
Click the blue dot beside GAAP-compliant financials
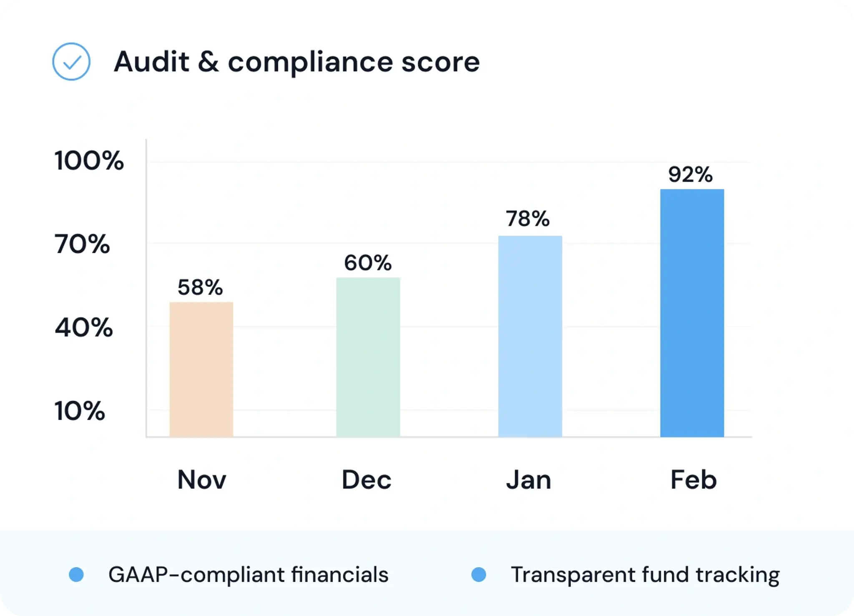[x=76, y=574]
